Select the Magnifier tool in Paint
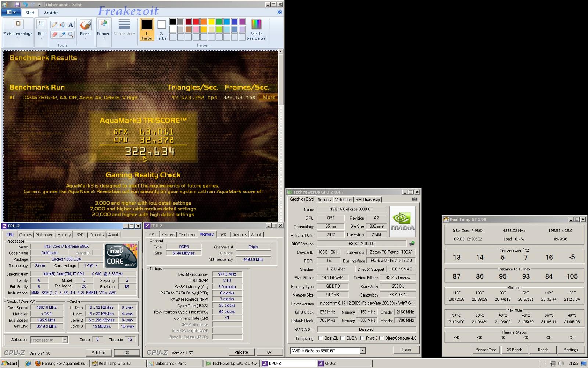This screenshot has height=368, width=588. (x=71, y=35)
